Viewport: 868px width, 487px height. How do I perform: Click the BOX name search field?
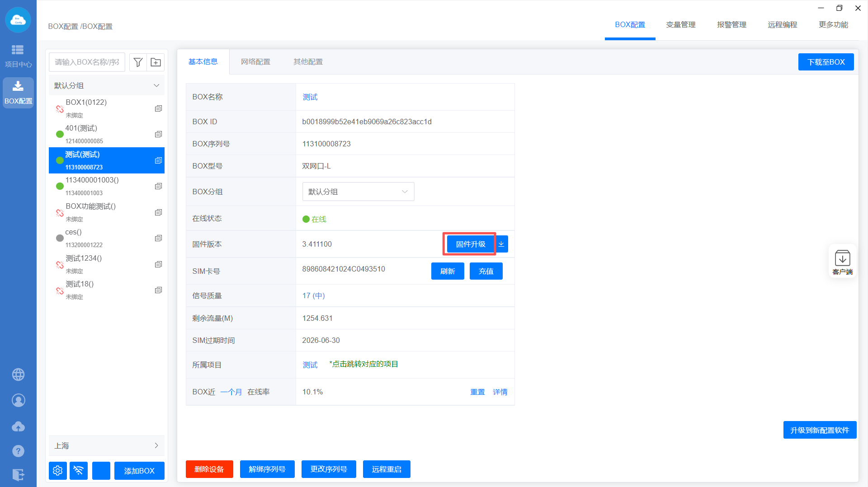pyautogui.click(x=87, y=62)
